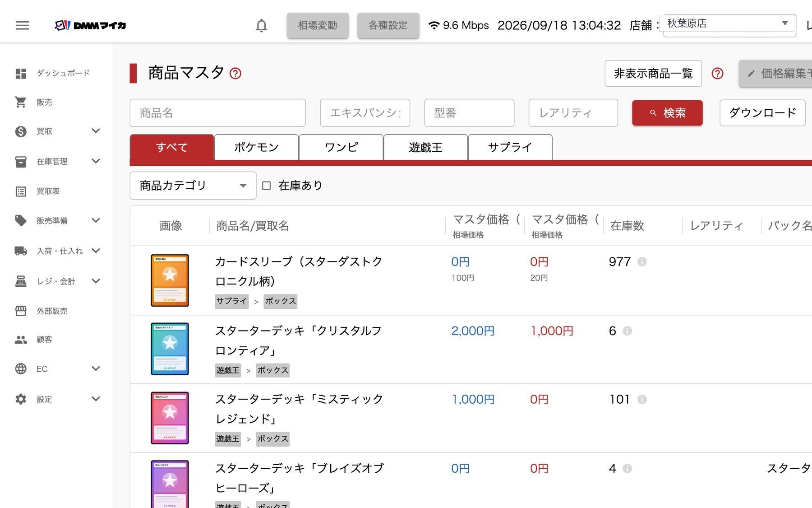Switch to the サプライ tab
This screenshot has width=812, height=508.
pyautogui.click(x=510, y=147)
